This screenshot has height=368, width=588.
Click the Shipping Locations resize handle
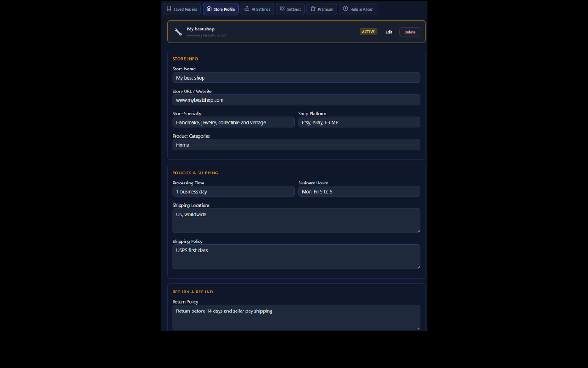pos(418,230)
